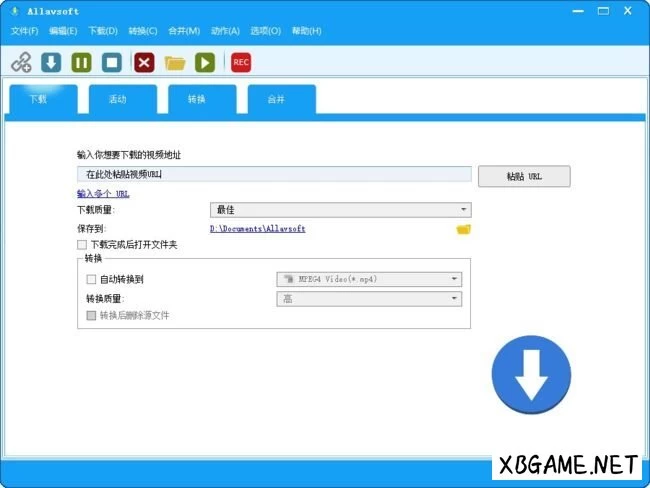Click the blue download arrow toolbar icon

pos(51,62)
